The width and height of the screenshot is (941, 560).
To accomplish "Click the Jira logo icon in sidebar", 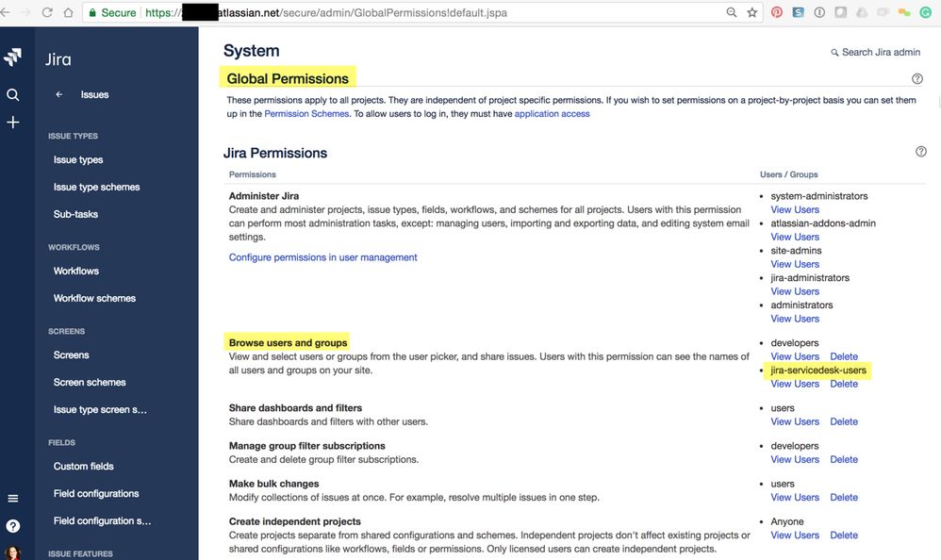I will pos(12,57).
